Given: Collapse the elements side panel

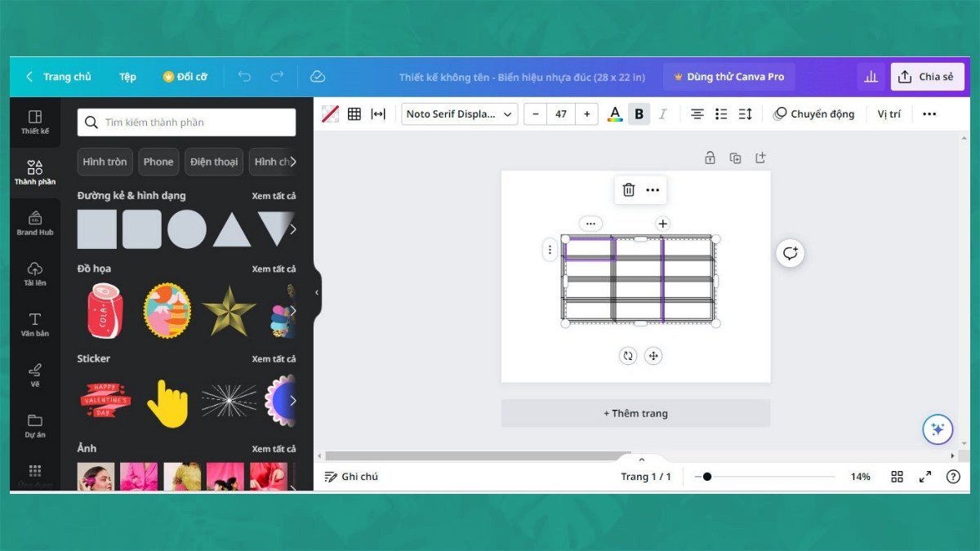Looking at the screenshot, I should tap(317, 292).
